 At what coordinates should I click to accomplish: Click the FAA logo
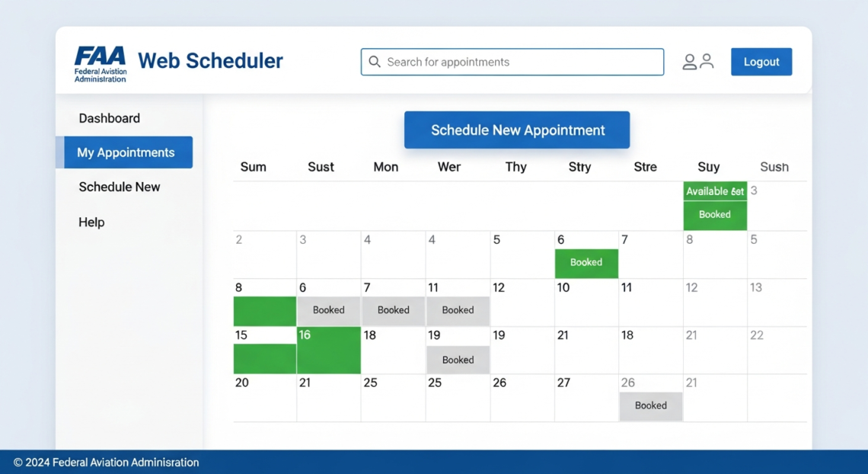[x=99, y=62]
